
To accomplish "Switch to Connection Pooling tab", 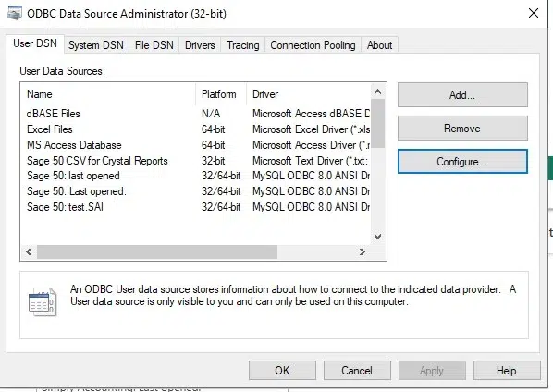I will [x=313, y=45].
